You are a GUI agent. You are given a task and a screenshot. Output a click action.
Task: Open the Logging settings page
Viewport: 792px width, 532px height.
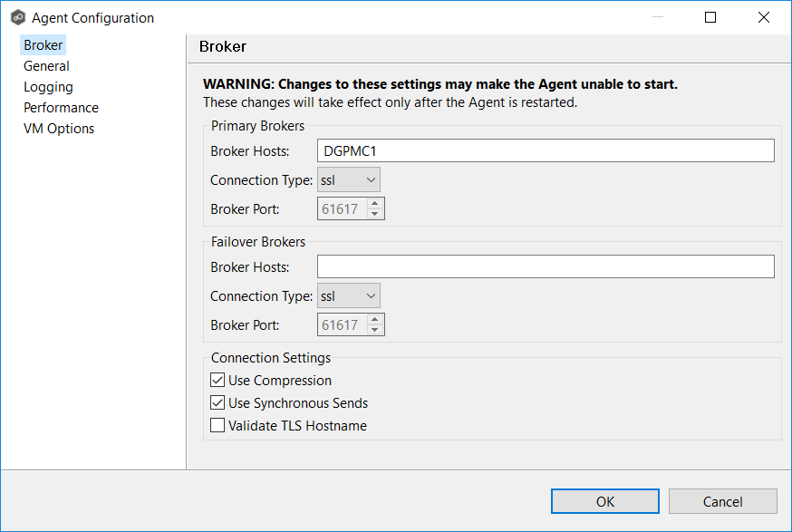pos(48,87)
